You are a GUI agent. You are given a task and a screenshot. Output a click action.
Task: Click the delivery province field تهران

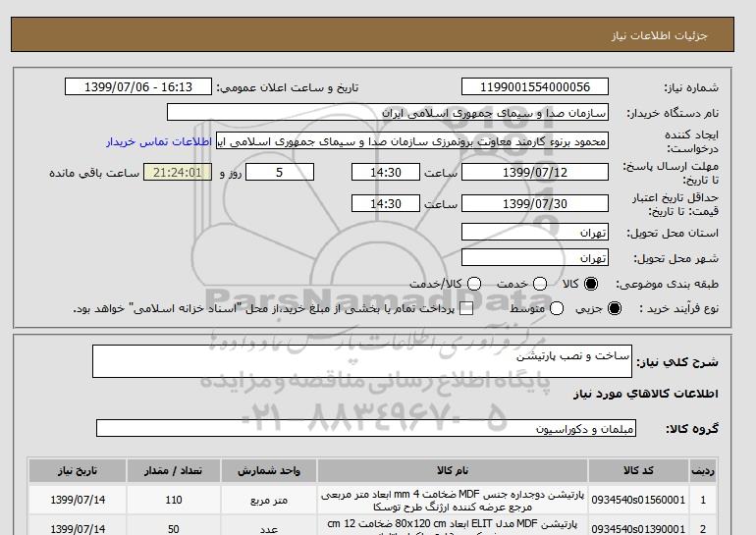point(535,232)
